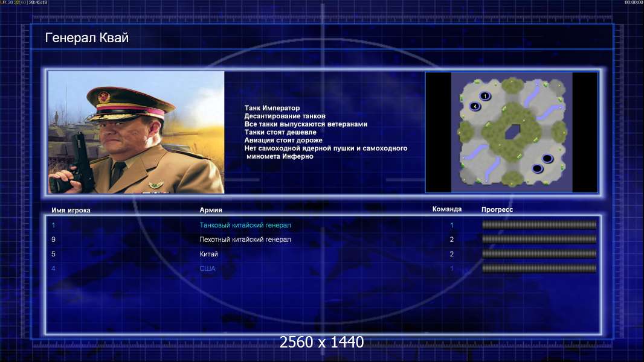The image size is (644, 362).
Task: Click the star emblem on general's cap
Action: point(105,97)
